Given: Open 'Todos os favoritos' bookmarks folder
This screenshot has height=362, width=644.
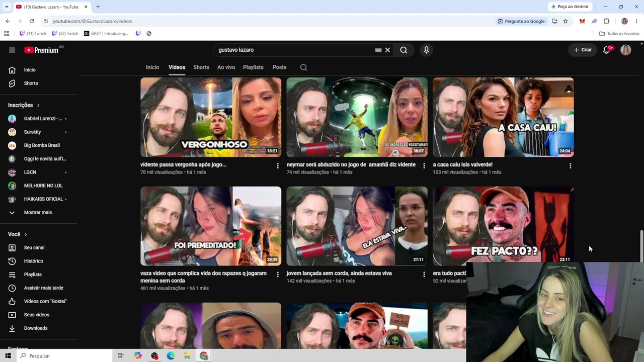Looking at the screenshot, I should tap(619, 34).
